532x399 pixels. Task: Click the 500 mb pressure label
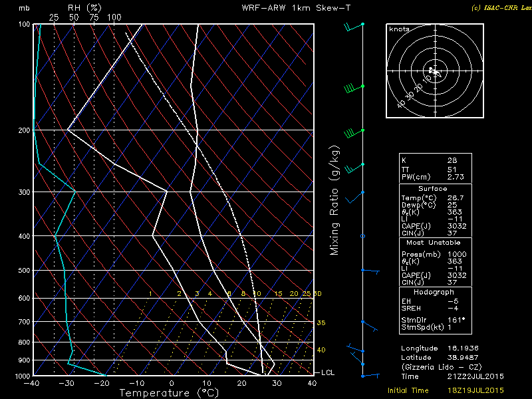[x=24, y=271]
